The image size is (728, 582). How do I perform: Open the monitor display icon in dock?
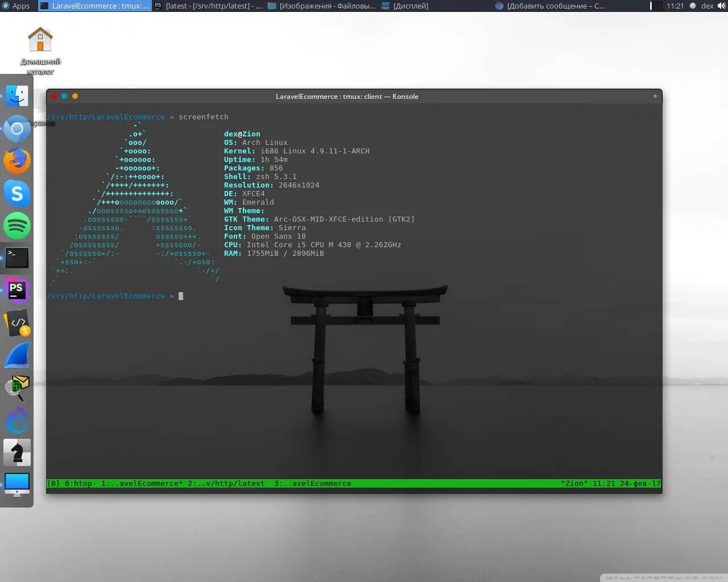17,485
